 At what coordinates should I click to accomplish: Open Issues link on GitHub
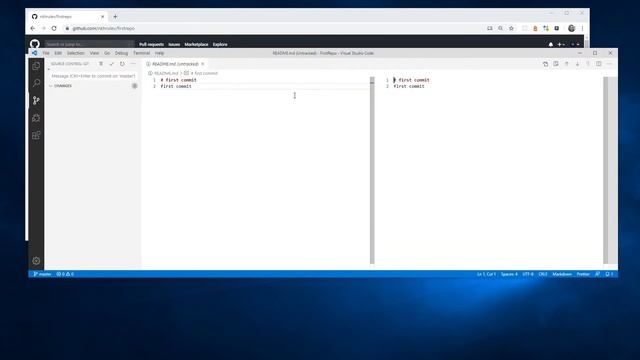click(x=174, y=44)
